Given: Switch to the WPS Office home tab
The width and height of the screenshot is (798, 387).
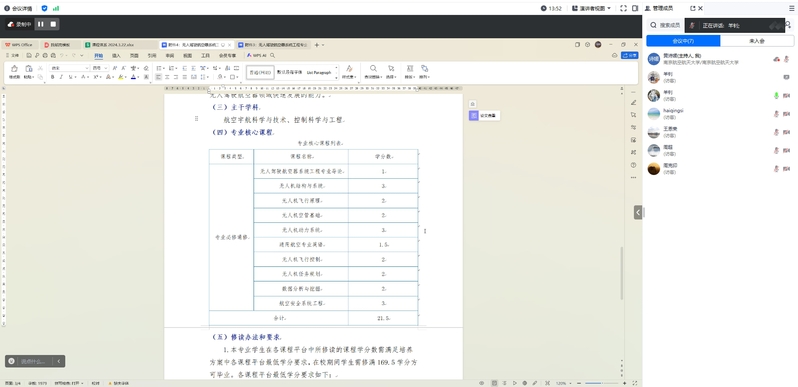Looking at the screenshot, I should pos(19,45).
